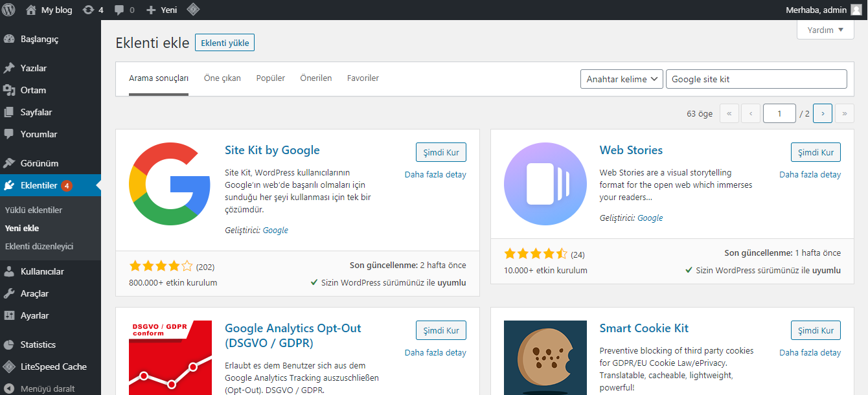Viewport: 868px width, 395px height.
Task: Open Daha fazla detay for Google Analytics Opt-Out
Action: tap(435, 353)
